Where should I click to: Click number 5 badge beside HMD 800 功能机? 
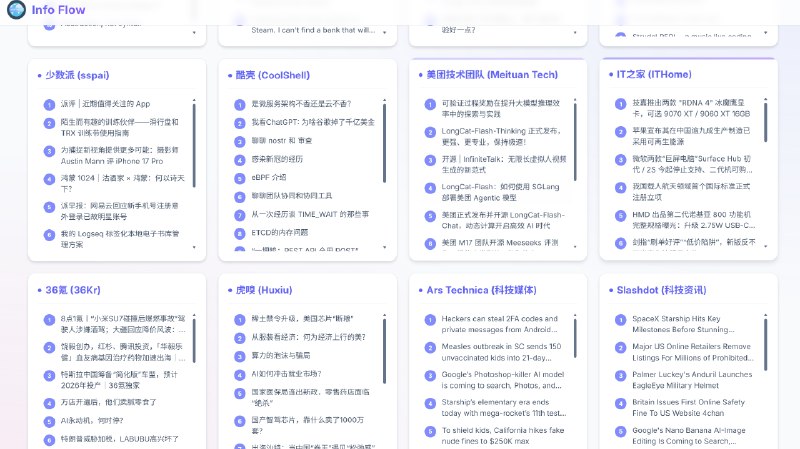pyautogui.click(x=620, y=216)
